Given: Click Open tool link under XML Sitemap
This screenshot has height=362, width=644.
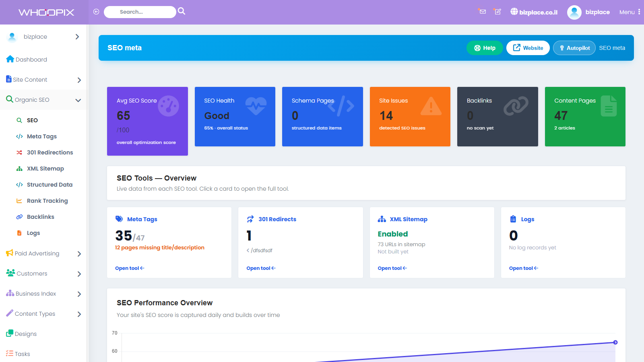Looking at the screenshot, I should [x=392, y=268].
